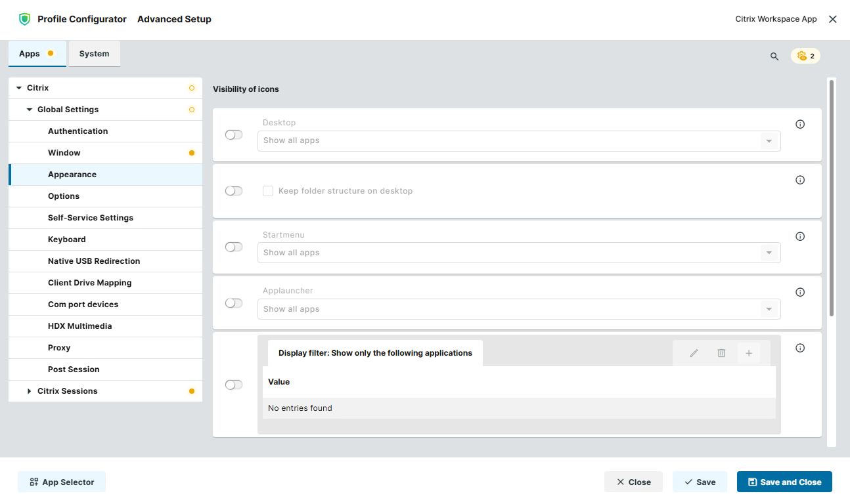Switch to the System tab
Image resolution: width=850 pixels, height=504 pixels.
point(95,54)
